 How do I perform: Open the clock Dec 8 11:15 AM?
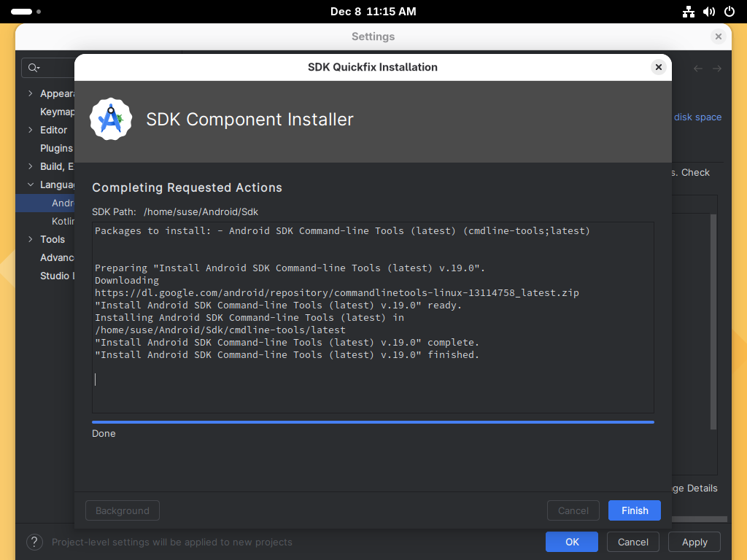pos(373,12)
